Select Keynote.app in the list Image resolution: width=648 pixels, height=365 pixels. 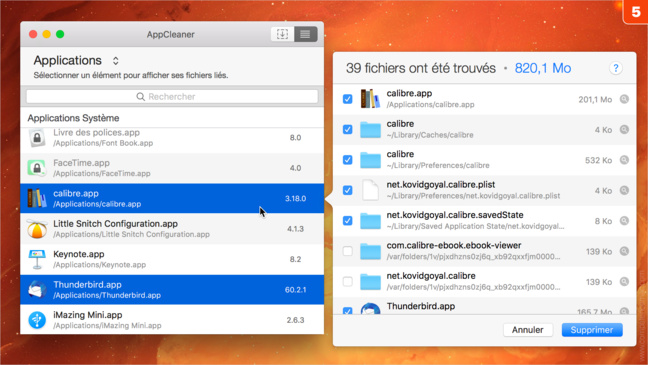point(172,259)
